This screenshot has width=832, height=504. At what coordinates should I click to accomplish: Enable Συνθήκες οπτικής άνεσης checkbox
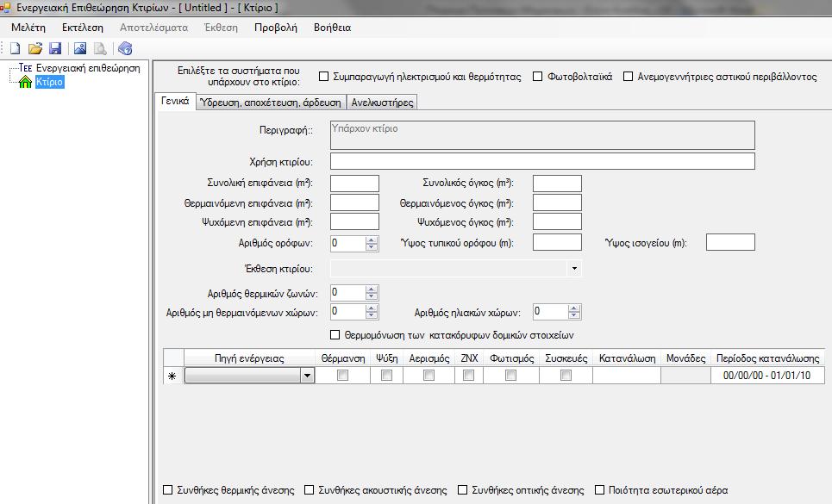point(463,489)
